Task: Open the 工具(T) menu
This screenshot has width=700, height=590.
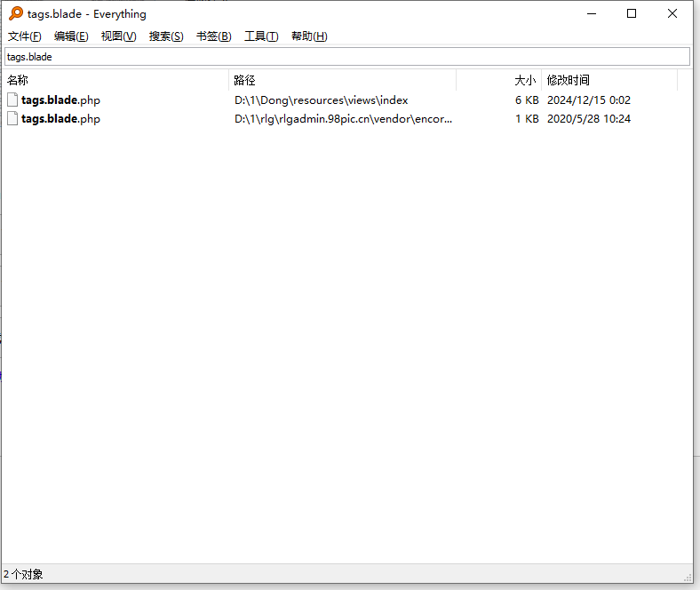Action: click(261, 36)
